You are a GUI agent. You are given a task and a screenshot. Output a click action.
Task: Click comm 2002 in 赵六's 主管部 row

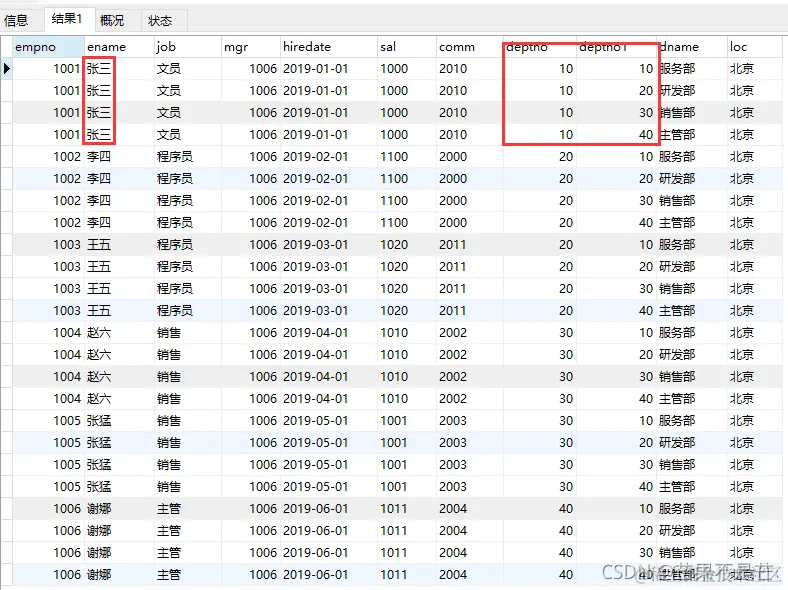click(x=453, y=399)
